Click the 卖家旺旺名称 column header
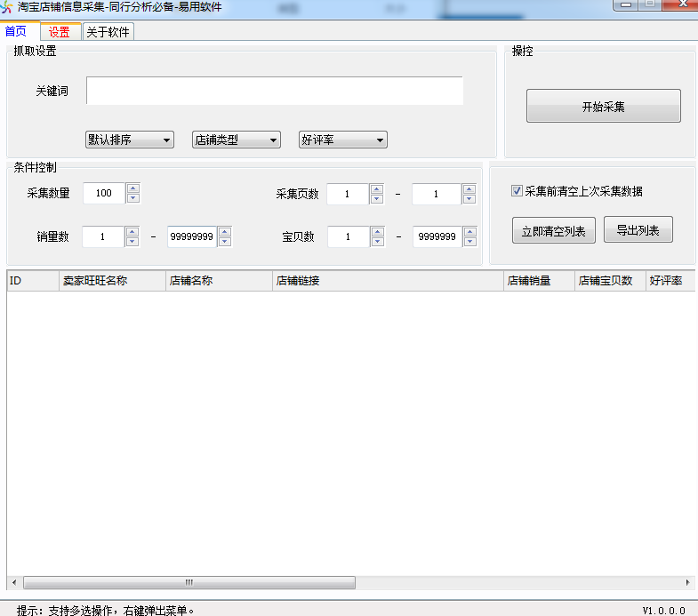The height and width of the screenshot is (616, 698). point(112,281)
